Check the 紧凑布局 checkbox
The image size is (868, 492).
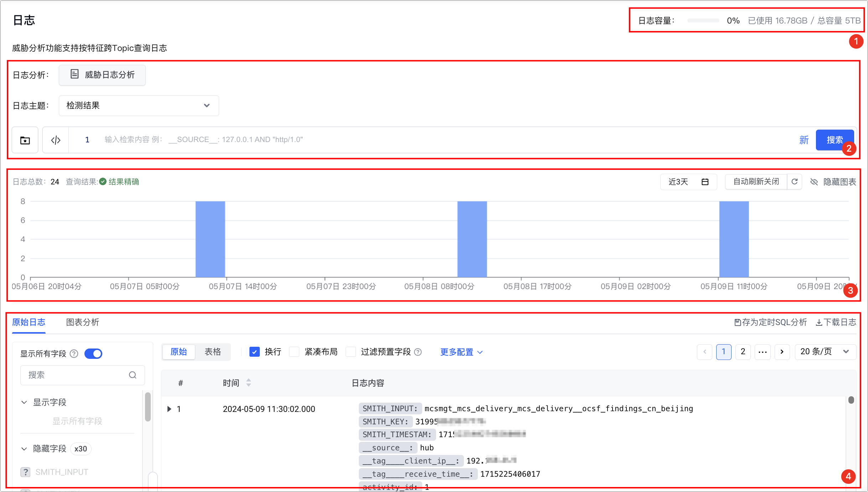pyautogui.click(x=294, y=352)
